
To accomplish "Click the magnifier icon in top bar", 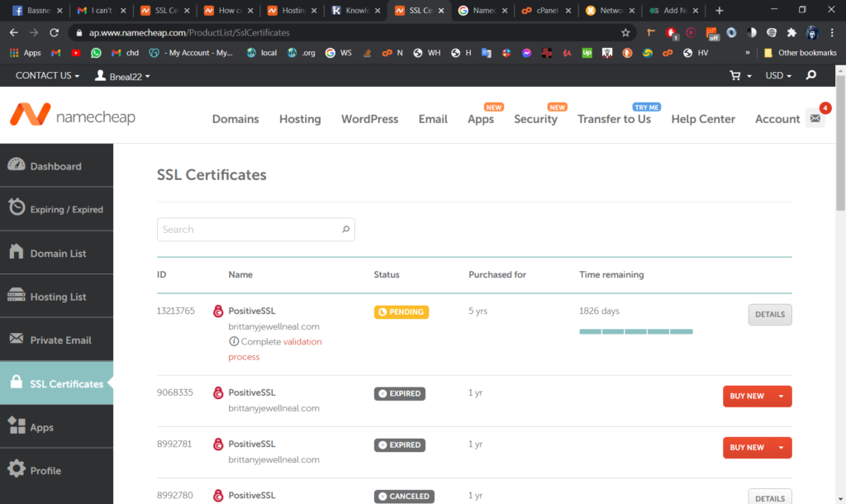I will click(811, 75).
